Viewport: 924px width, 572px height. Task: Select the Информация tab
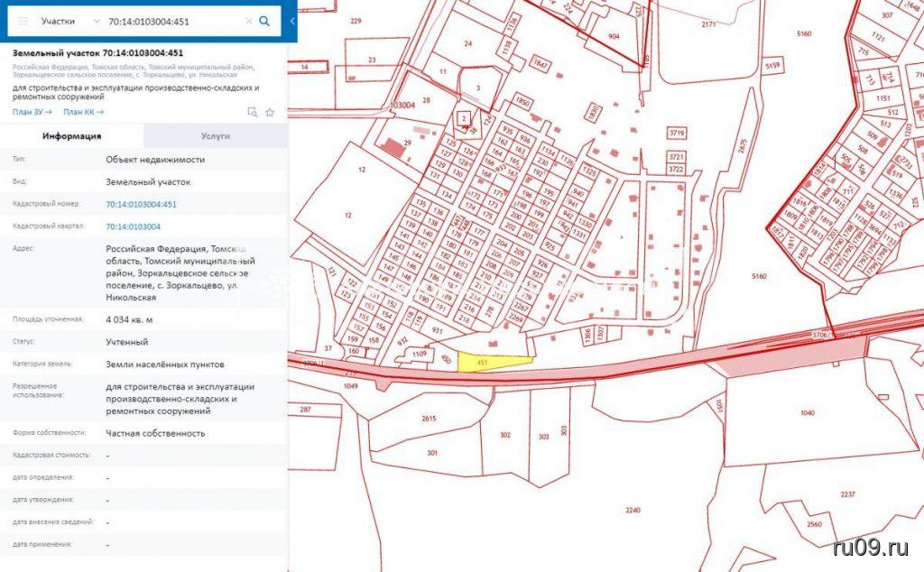[x=72, y=136]
